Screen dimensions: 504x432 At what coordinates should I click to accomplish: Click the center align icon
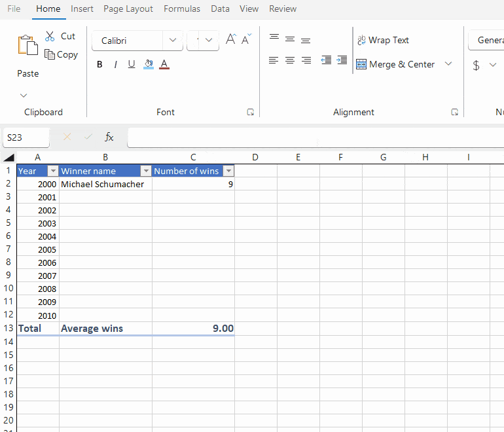coord(290,60)
